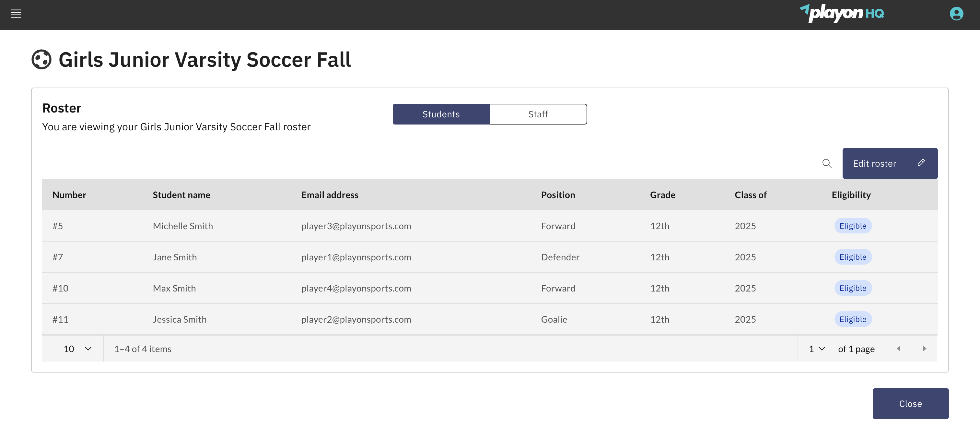Keep roster view on Students
980x428 pixels.
[x=440, y=113]
